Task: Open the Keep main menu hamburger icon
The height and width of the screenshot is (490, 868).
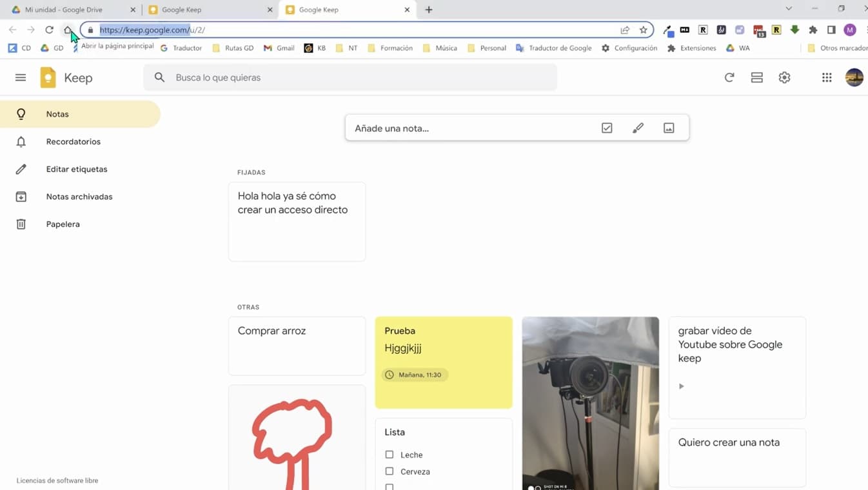Action: tap(21, 77)
